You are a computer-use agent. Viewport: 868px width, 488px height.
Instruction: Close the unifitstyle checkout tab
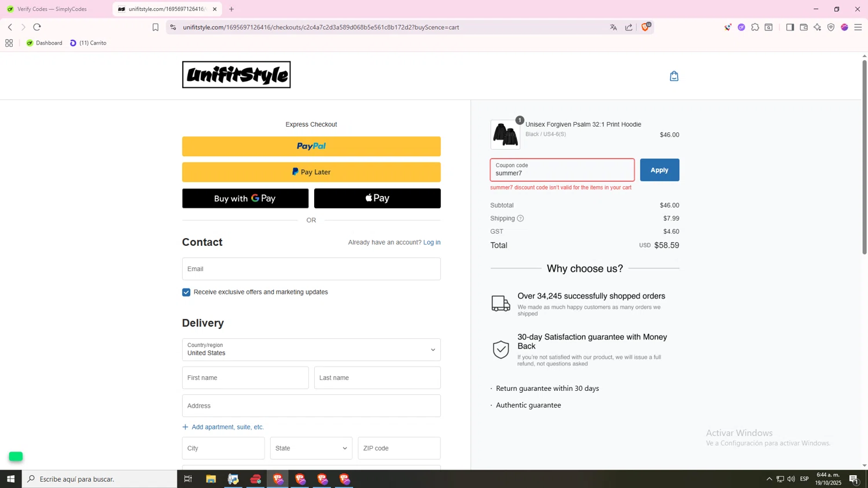point(215,9)
